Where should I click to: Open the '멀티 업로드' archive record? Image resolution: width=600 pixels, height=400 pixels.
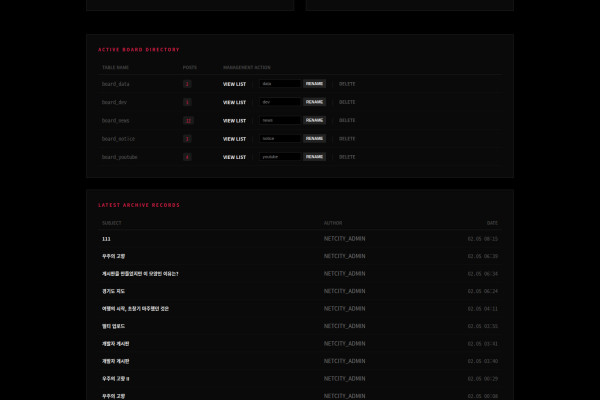[x=113, y=326]
